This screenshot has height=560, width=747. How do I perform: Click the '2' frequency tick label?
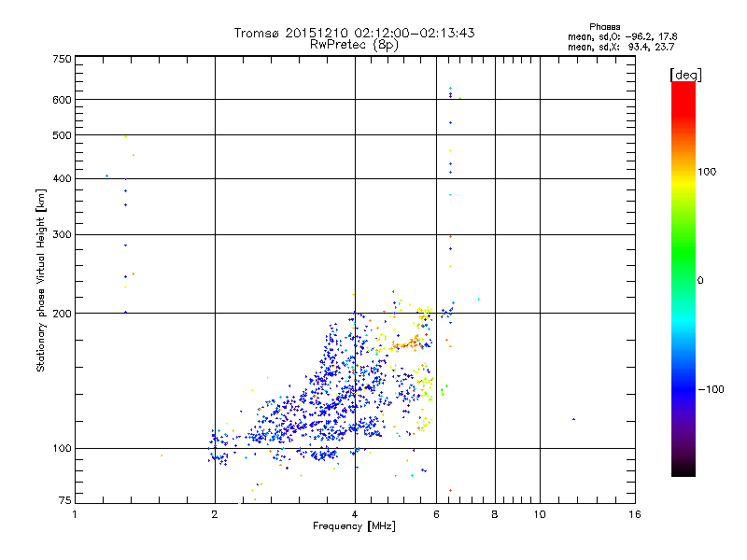215,514
